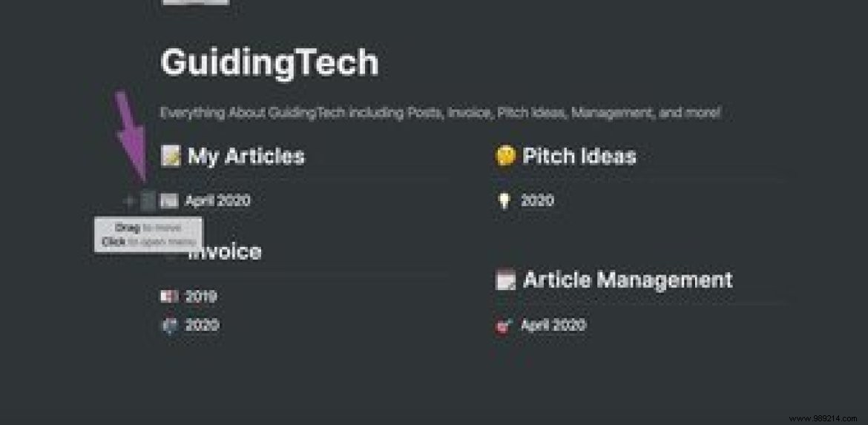This screenshot has width=868, height=425.
Task: Click the drag handle beside April 2020
Action: 148,200
